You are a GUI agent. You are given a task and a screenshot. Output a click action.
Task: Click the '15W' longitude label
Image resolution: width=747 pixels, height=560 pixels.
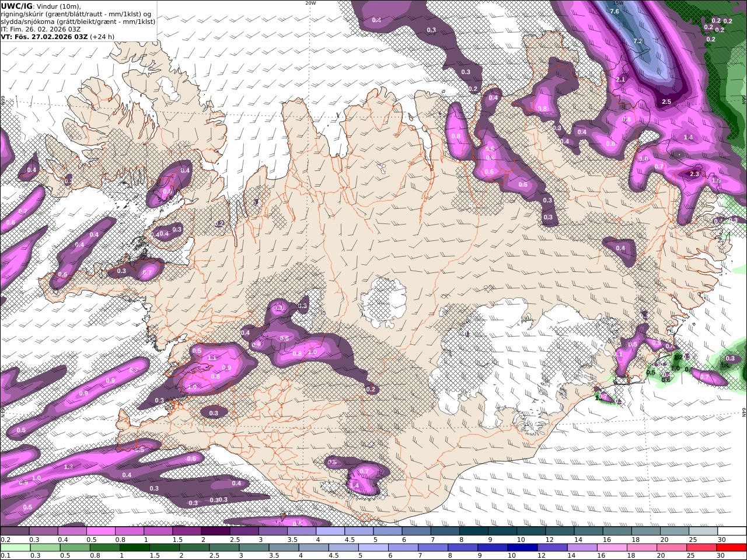click(x=618, y=3)
